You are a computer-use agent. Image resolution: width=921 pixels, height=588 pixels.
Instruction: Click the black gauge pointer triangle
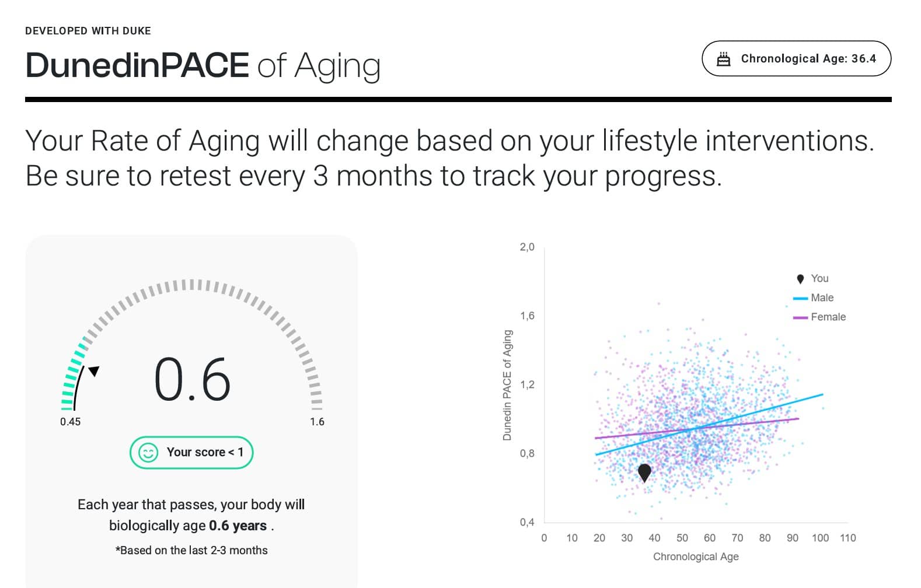pos(94,371)
